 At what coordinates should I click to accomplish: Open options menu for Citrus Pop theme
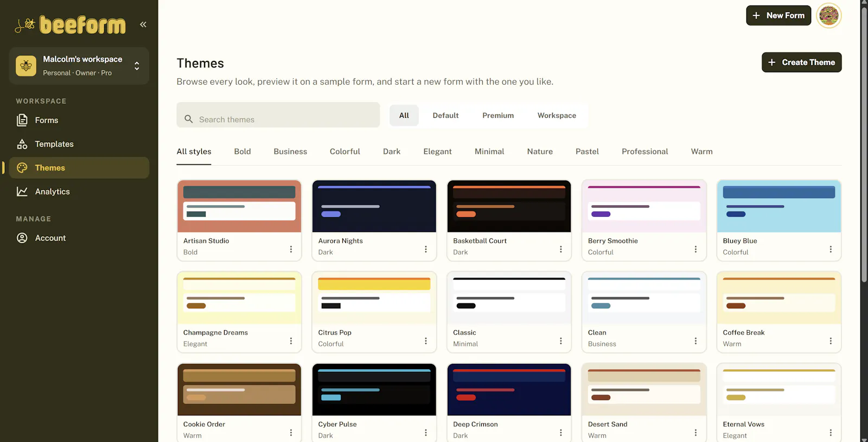(x=426, y=341)
